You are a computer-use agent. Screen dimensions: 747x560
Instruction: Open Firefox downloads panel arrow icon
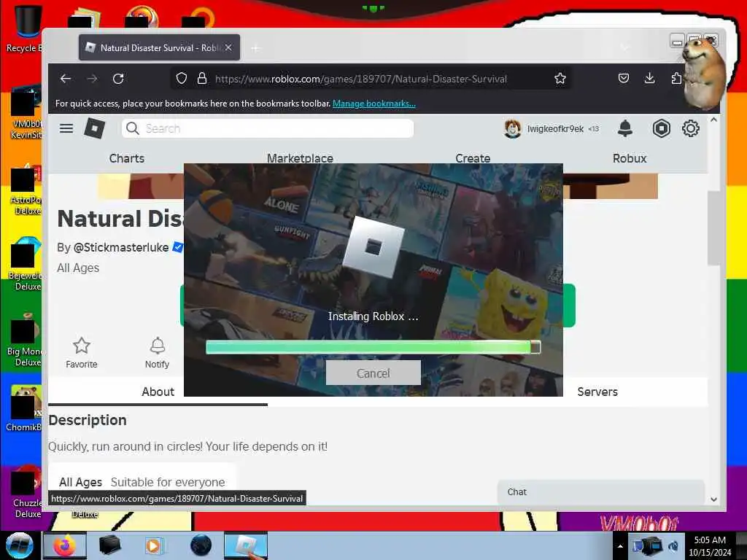pyautogui.click(x=649, y=78)
